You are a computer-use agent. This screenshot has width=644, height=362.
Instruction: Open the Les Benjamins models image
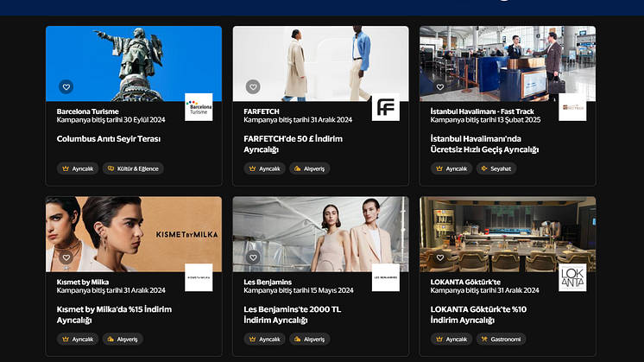pos(321,234)
